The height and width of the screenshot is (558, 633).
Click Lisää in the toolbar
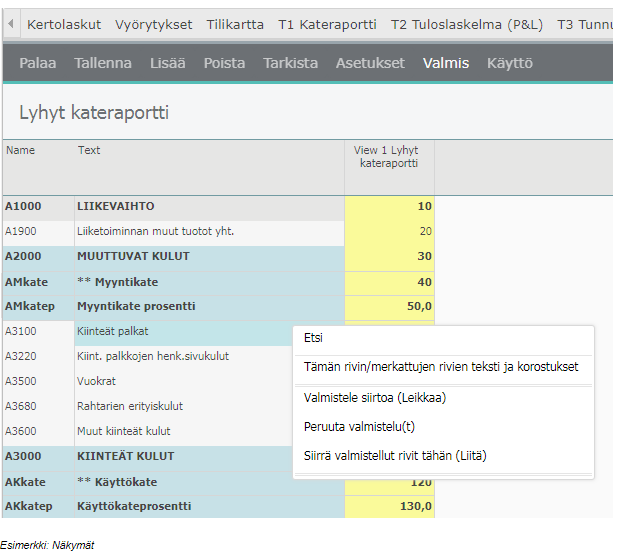point(167,63)
